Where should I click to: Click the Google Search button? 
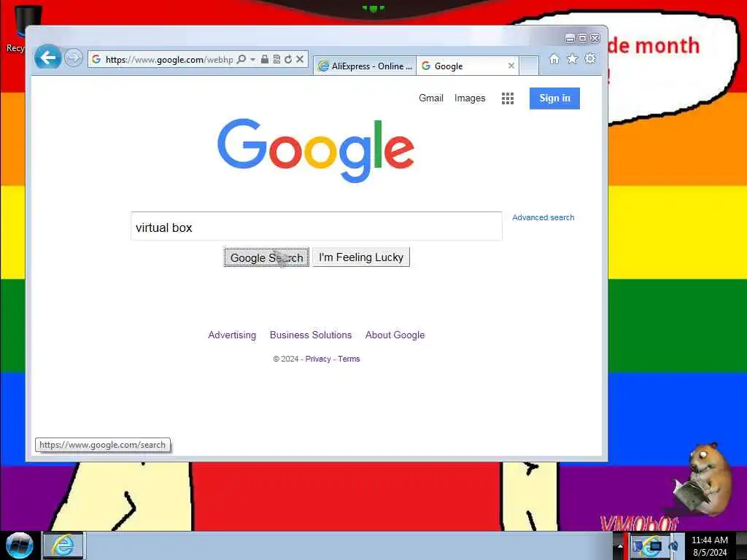(266, 257)
